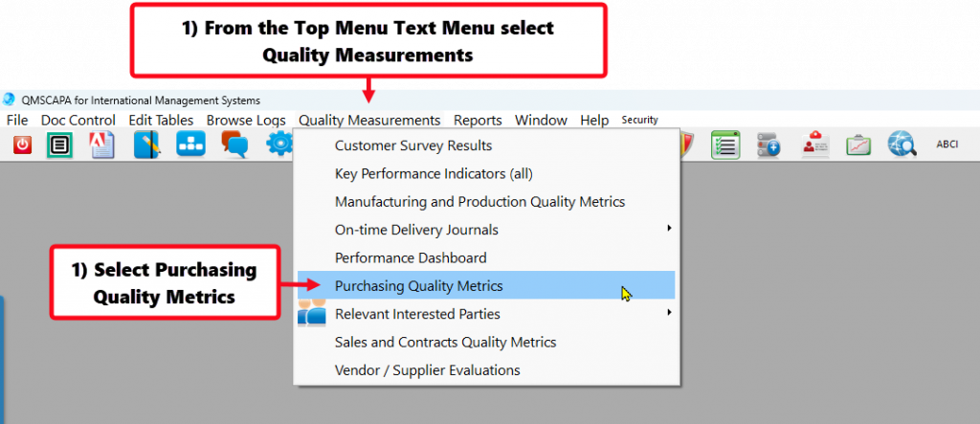Screen dimensions: 980x424
Task: Select Vendor / Supplier Evaluations entry
Action: point(428,369)
